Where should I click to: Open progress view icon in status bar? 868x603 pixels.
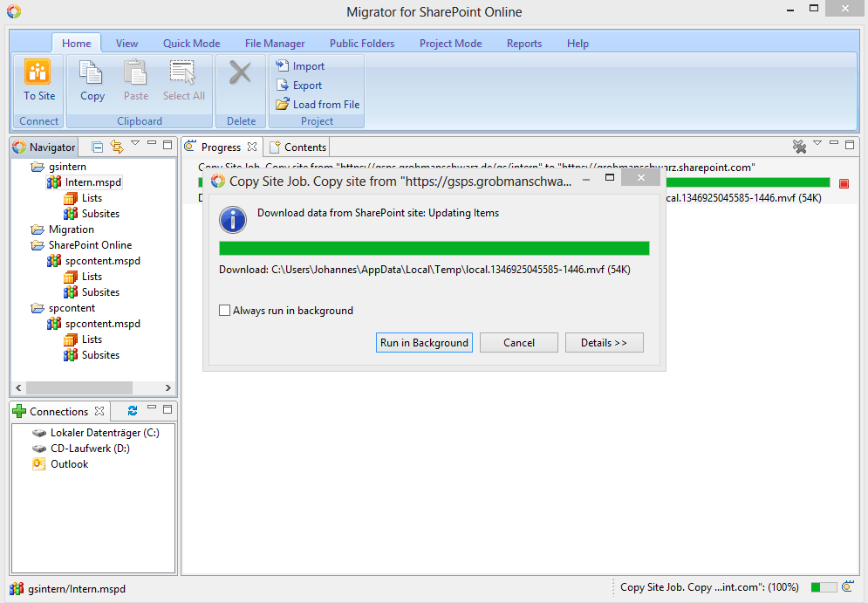(848, 587)
